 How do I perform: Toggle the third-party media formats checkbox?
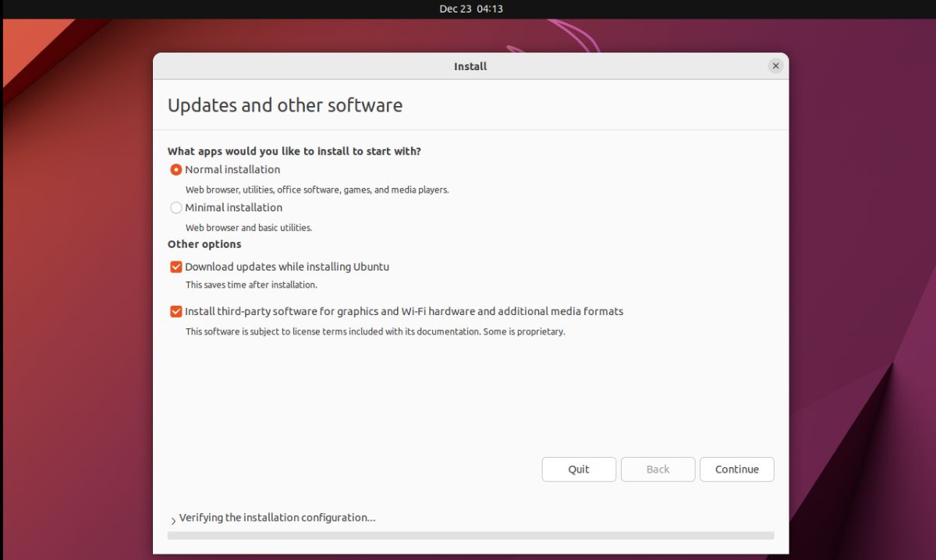pos(176,311)
